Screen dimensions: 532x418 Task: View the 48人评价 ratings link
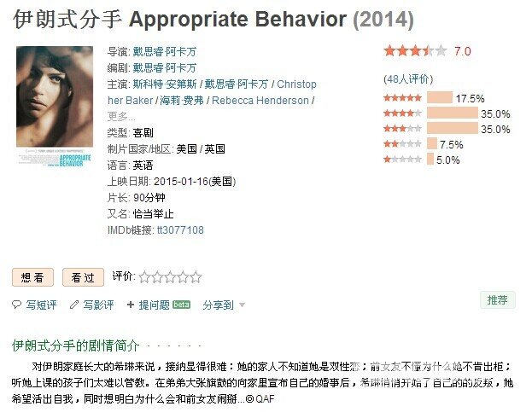click(408, 79)
